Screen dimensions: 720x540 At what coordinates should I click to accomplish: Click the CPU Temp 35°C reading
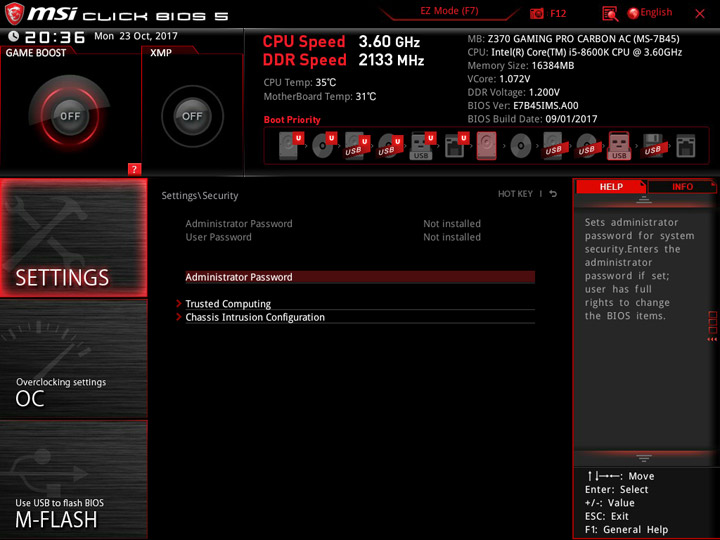click(x=300, y=82)
